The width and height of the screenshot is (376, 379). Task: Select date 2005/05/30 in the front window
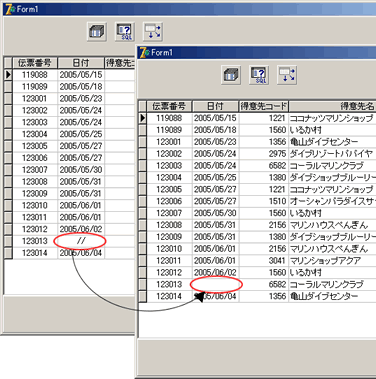click(215, 213)
